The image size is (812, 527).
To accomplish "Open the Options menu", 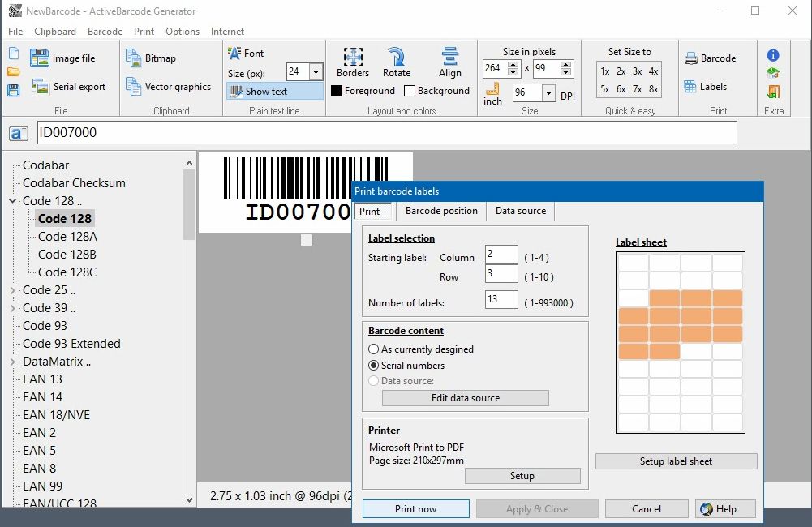I will tap(183, 32).
